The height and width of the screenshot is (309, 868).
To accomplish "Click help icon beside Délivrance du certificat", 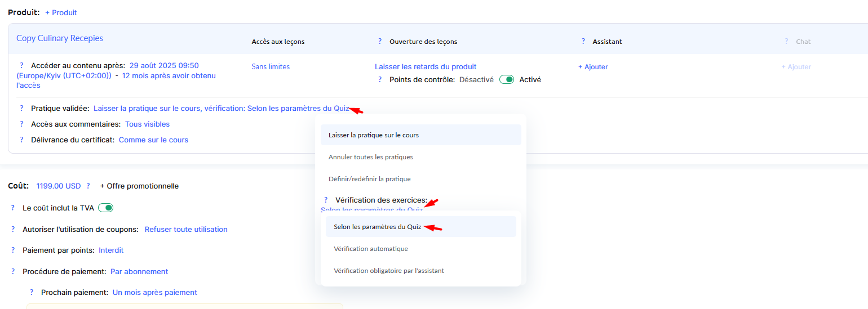I will pyautogui.click(x=22, y=140).
